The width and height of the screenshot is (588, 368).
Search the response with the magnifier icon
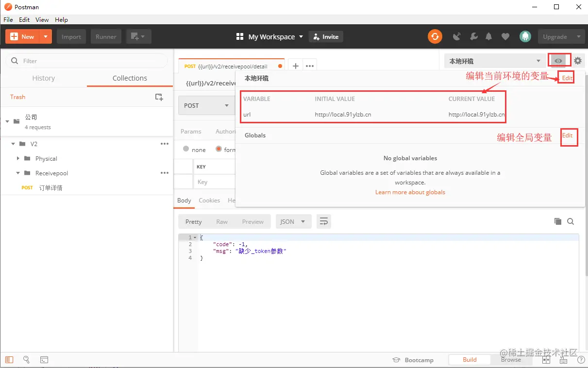(x=571, y=221)
